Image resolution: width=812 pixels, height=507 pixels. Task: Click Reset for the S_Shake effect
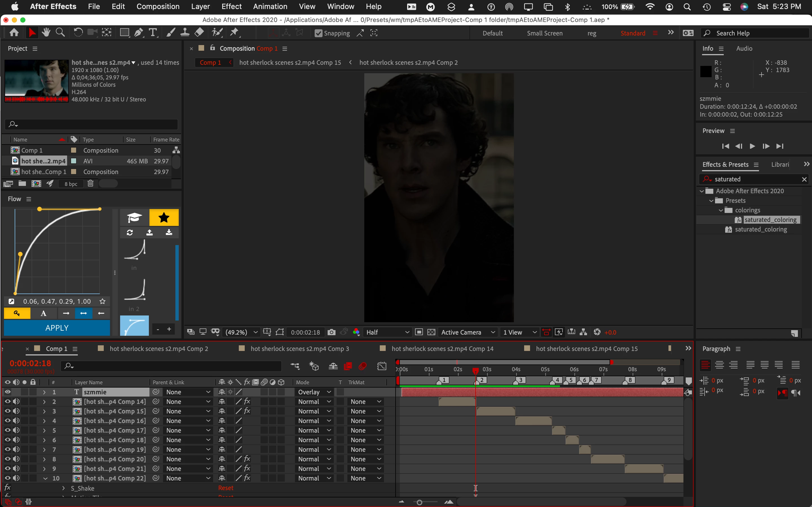click(x=226, y=488)
